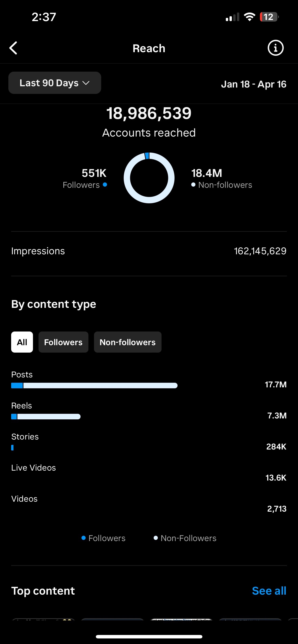
Task: Tap the chevron beside Last 90 Days
Action: 86,83
